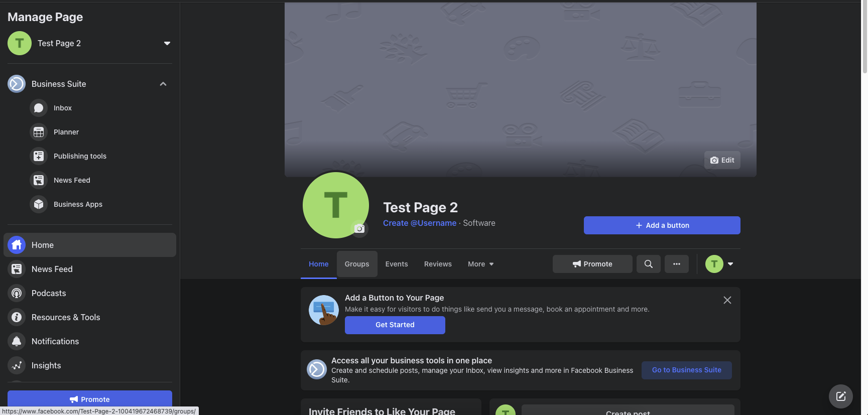Select Resources & Tools menu item
Viewport: 868px width, 415px height.
[x=90, y=317]
